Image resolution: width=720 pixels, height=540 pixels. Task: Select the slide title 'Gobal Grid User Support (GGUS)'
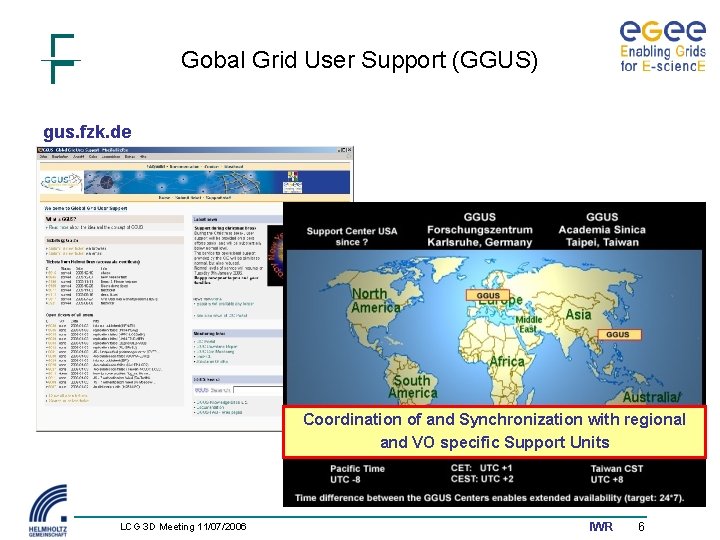point(359,61)
